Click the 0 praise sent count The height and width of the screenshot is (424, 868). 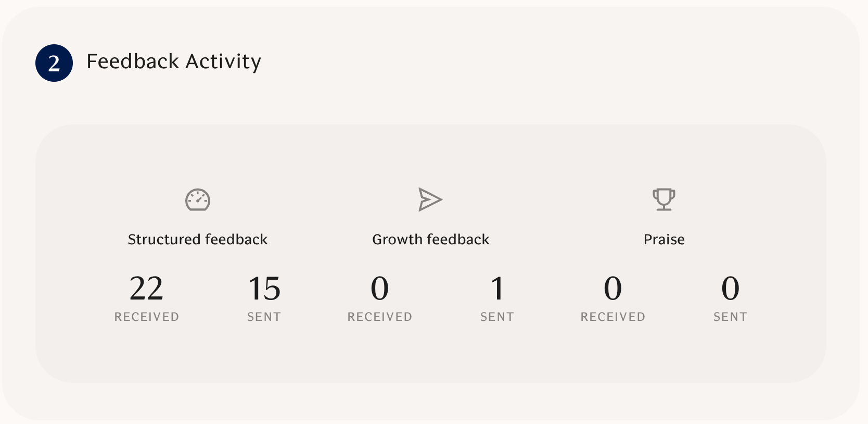pyautogui.click(x=730, y=288)
